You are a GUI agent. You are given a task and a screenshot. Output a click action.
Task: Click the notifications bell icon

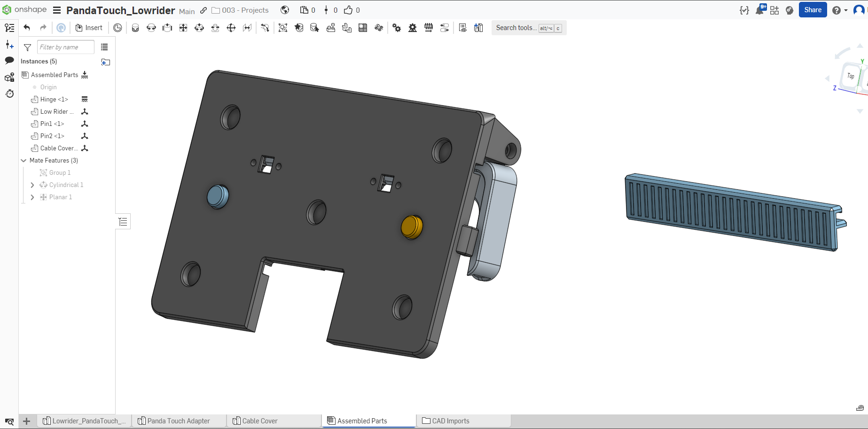click(x=759, y=10)
